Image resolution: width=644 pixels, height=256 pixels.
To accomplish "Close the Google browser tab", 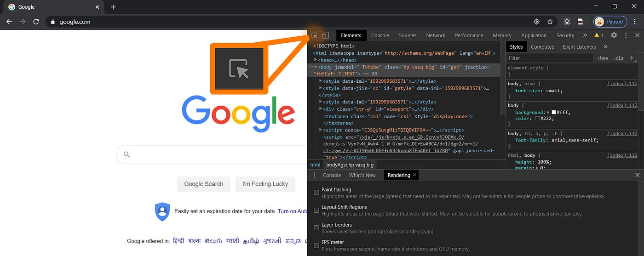I will [97, 7].
